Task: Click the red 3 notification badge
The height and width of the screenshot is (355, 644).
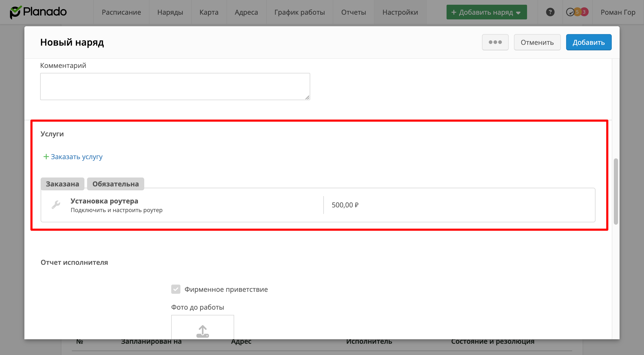Action: (x=584, y=12)
